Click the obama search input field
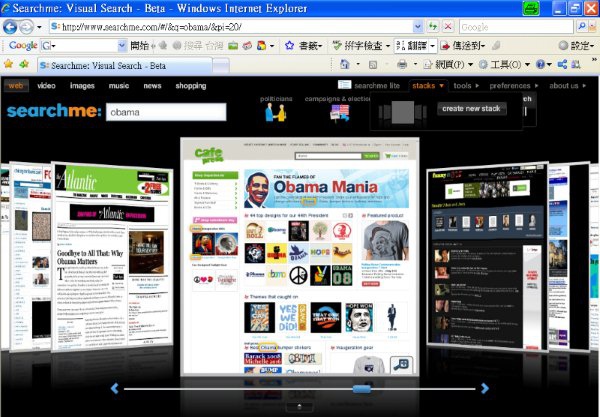This screenshot has width=600, height=417. point(166,112)
